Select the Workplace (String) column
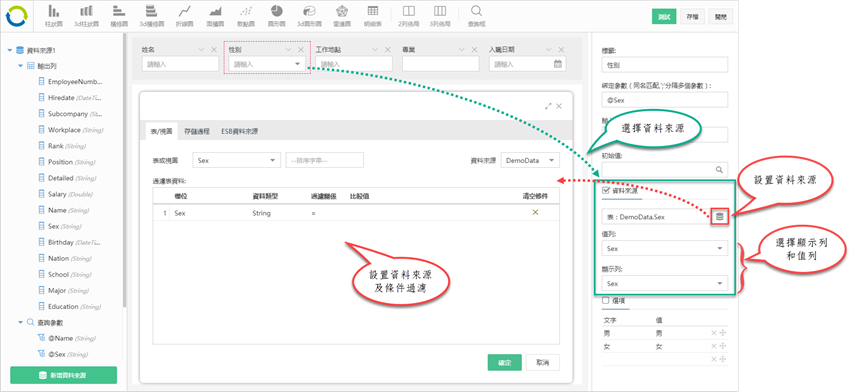Screen dimensions: 851x392 [x=71, y=130]
